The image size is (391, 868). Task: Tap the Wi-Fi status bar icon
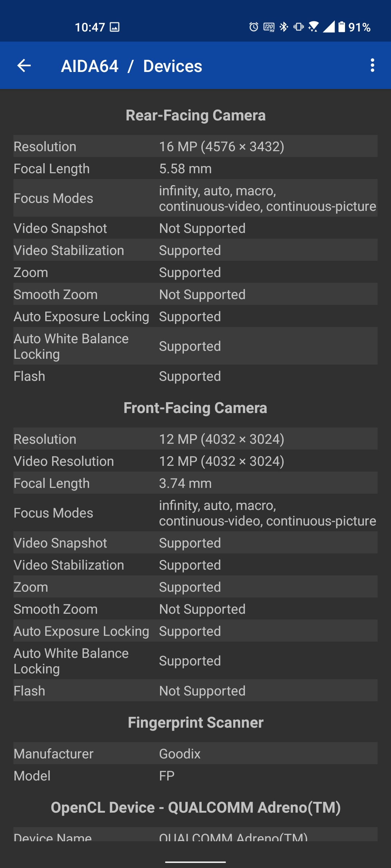(314, 27)
